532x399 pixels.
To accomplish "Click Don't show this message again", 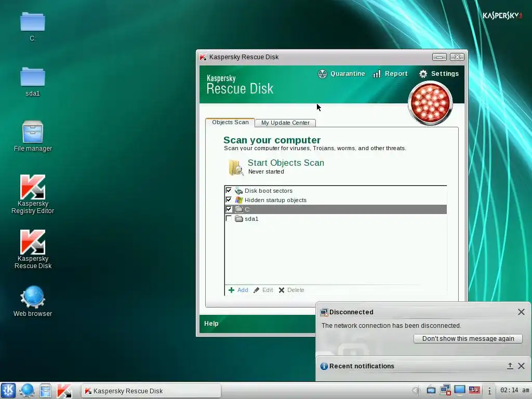I will click(x=468, y=338).
